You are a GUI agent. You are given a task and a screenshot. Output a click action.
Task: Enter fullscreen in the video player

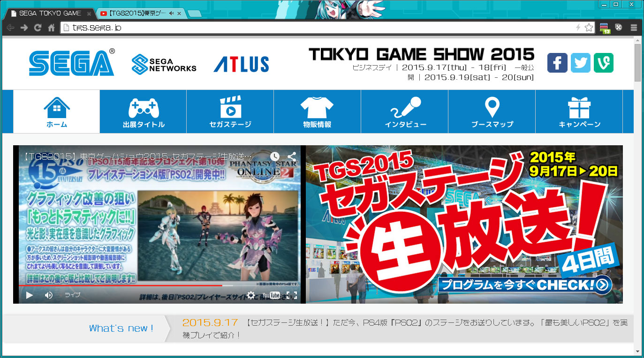tap(292, 295)
